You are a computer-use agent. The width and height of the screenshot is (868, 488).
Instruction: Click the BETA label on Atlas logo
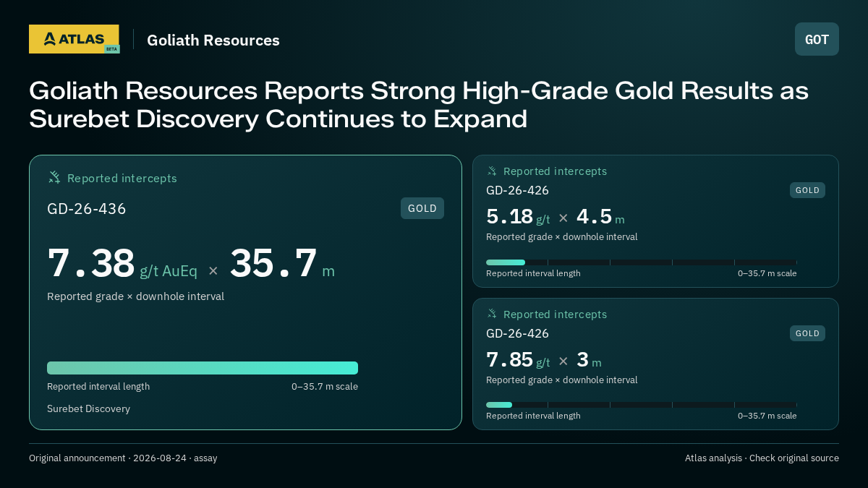click(111, 49)
